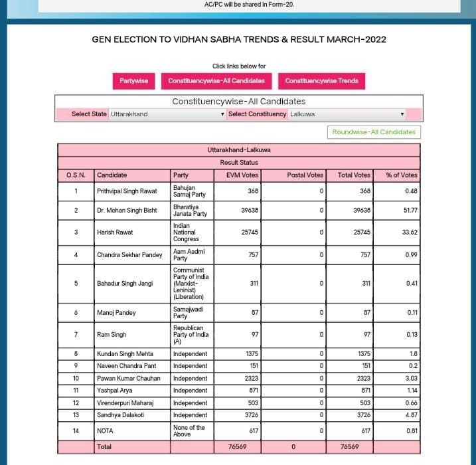This screenshot has width=476, height=465.
Task: Click the % of Votes column header
Action: point(402,175)
